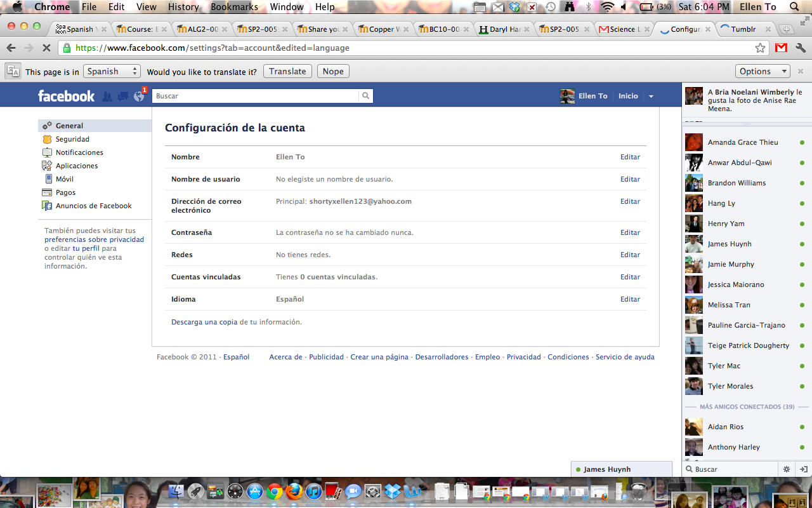Click the Facebook messages icon

click(123, 97)
